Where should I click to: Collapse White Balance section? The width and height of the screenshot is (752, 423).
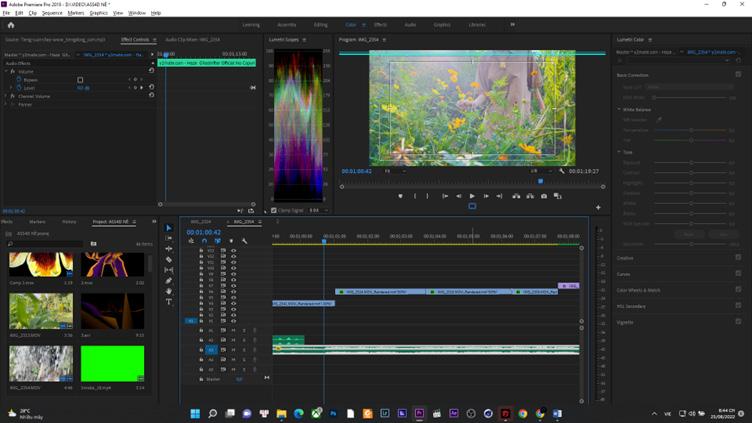point(619,109)
